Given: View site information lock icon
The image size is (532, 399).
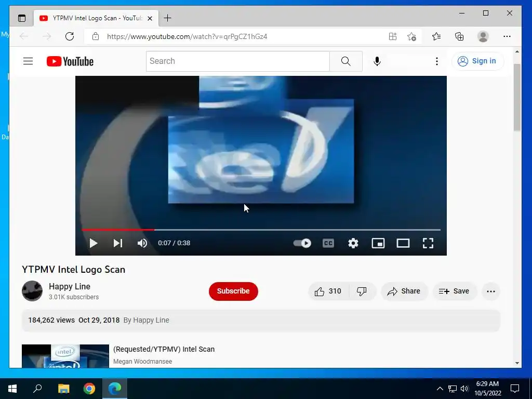Looking at the screenshot, I should tap(96, 36).
